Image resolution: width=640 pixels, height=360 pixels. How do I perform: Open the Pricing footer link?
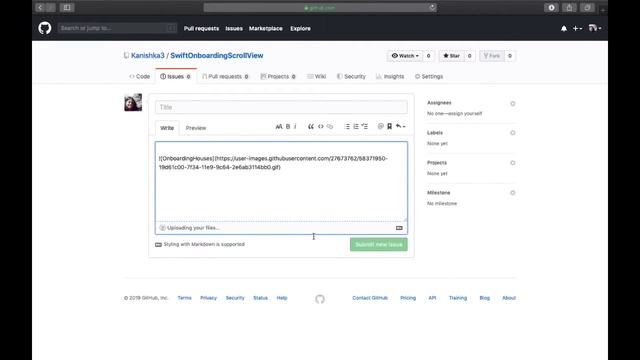pos(408,298)
